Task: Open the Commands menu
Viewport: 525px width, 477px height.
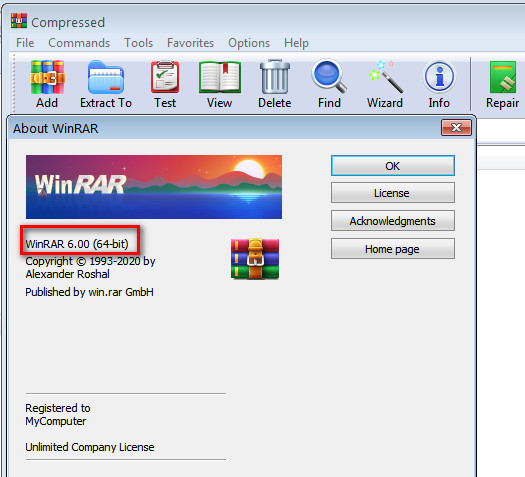Action: [x=79, y=43]
